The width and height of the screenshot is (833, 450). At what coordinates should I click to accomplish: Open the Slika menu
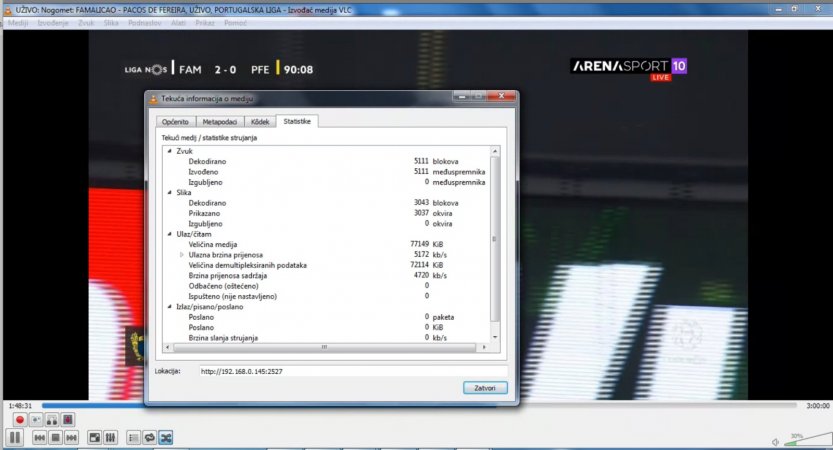coord(111,23)
